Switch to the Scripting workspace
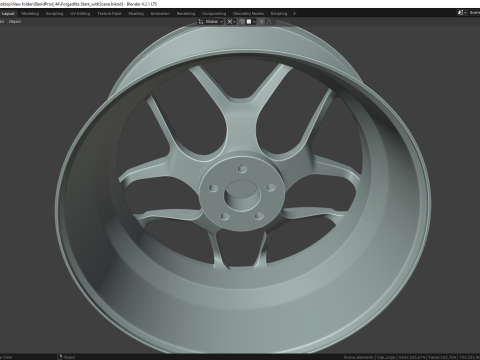480x360 pixels. click(279, 14)
